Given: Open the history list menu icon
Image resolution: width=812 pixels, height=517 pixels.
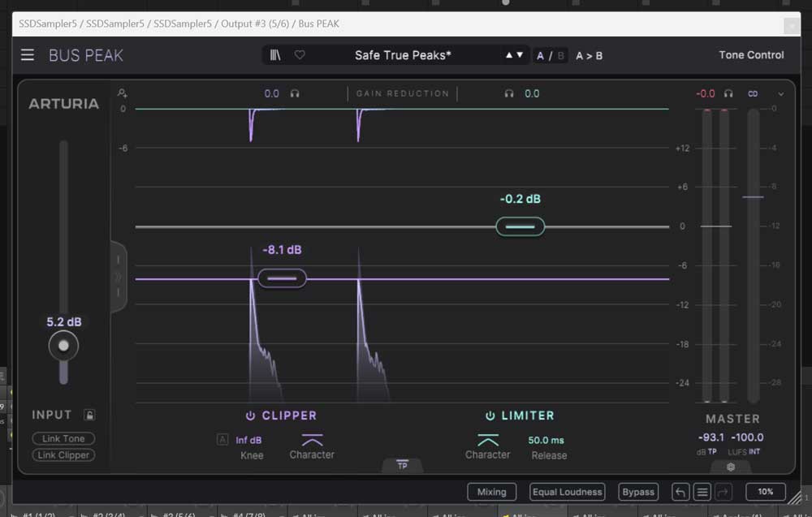Looking at the screenshot, I should click(x=702, y=492).
